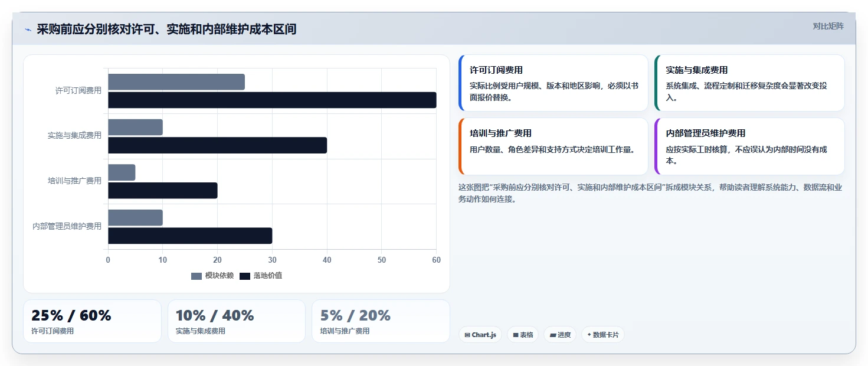Screen dimensions: 868x366
Task: Click the dark 培训与推广费用 bar at 20
Action: [x=163, y=191]
